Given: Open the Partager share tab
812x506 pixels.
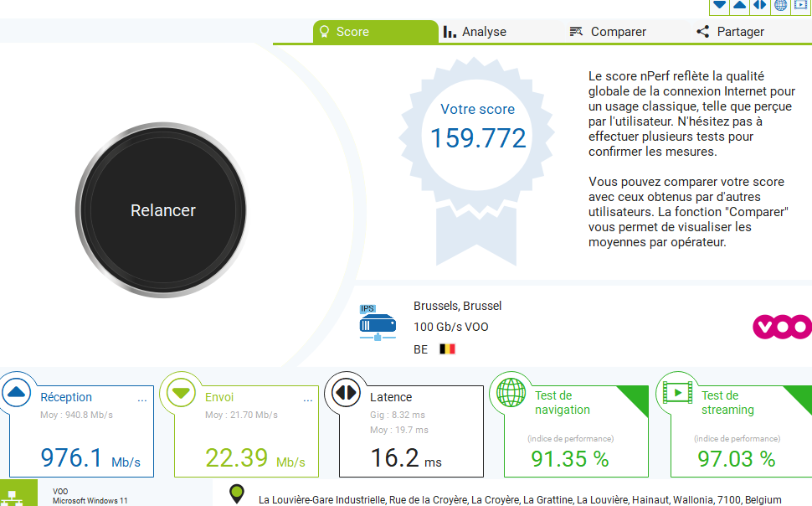Looking at the screenshot, I should (730, 32).
